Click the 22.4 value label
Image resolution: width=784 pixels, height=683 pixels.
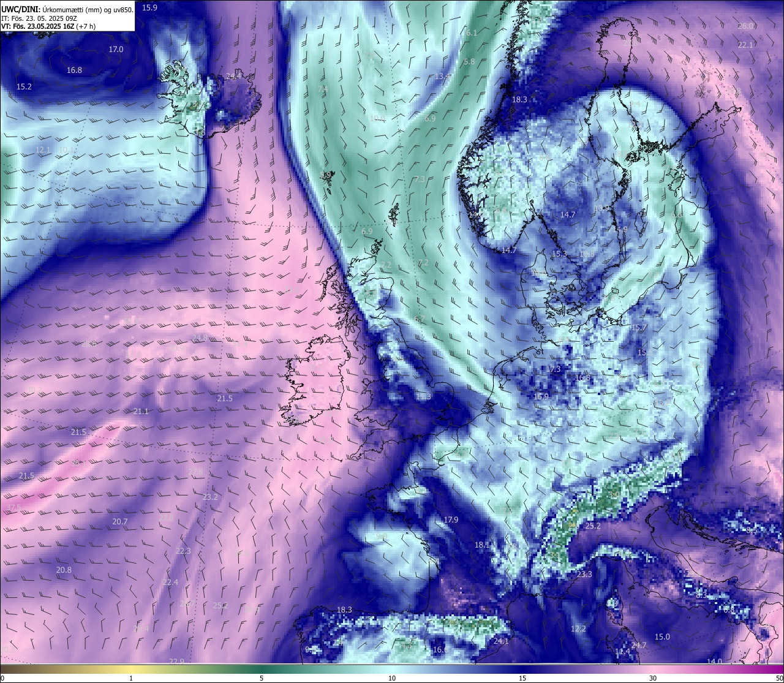pyautogui.click(x=170, y=582)
